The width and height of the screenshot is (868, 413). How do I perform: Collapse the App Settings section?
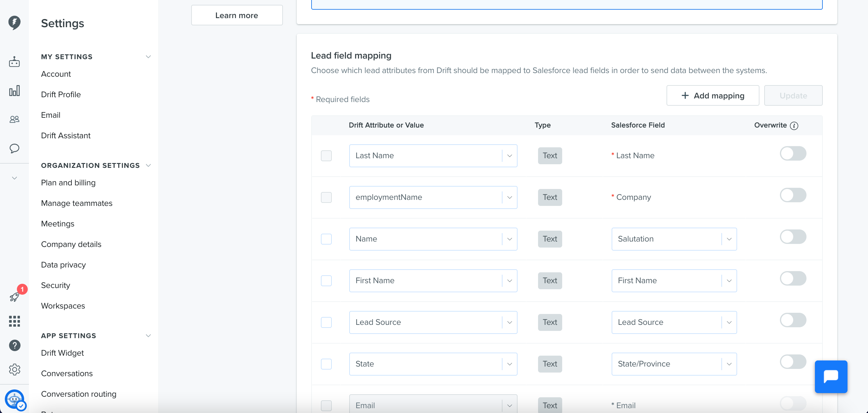[148, 335]
